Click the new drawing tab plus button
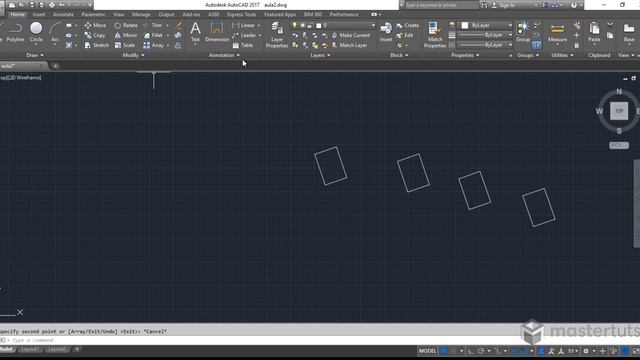The height and width of the screenshot is (360, 640). pyautogui.click(x=56, y=66)
